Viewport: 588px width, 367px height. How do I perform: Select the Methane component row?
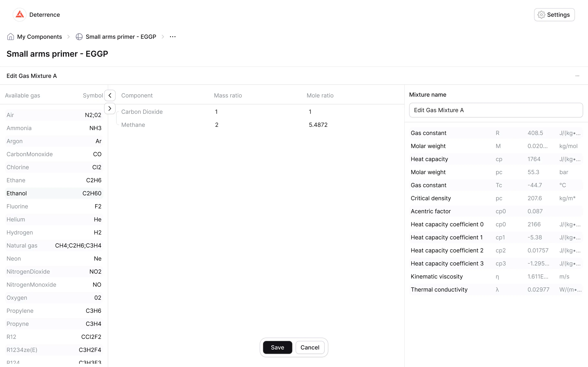click(x=133, y=125)
